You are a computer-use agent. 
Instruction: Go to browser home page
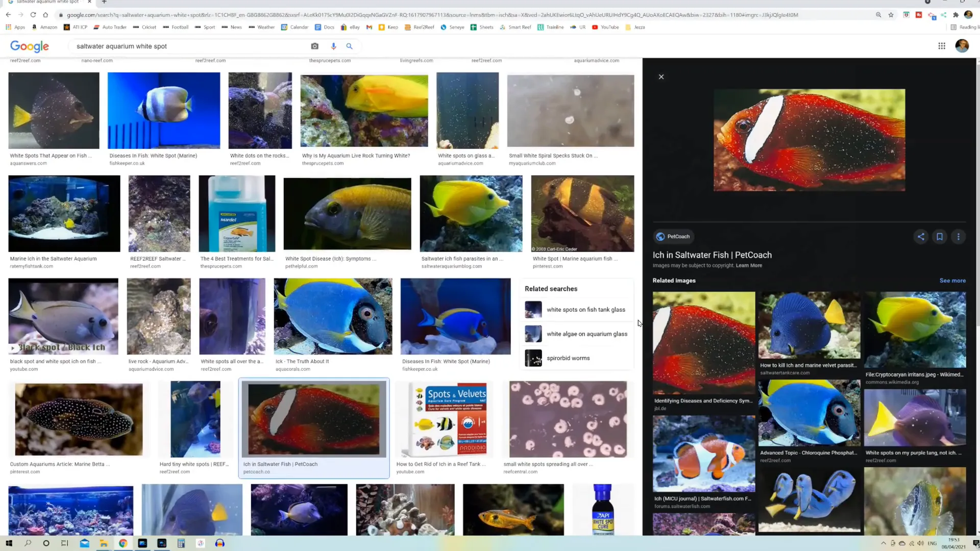click(45, 15)
